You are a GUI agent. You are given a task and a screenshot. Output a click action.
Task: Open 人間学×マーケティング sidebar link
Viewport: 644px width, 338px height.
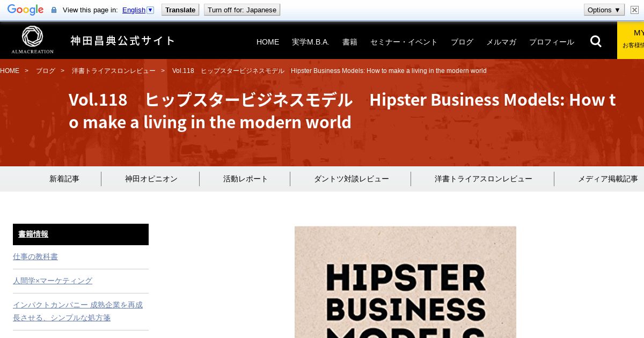[53, 281]
